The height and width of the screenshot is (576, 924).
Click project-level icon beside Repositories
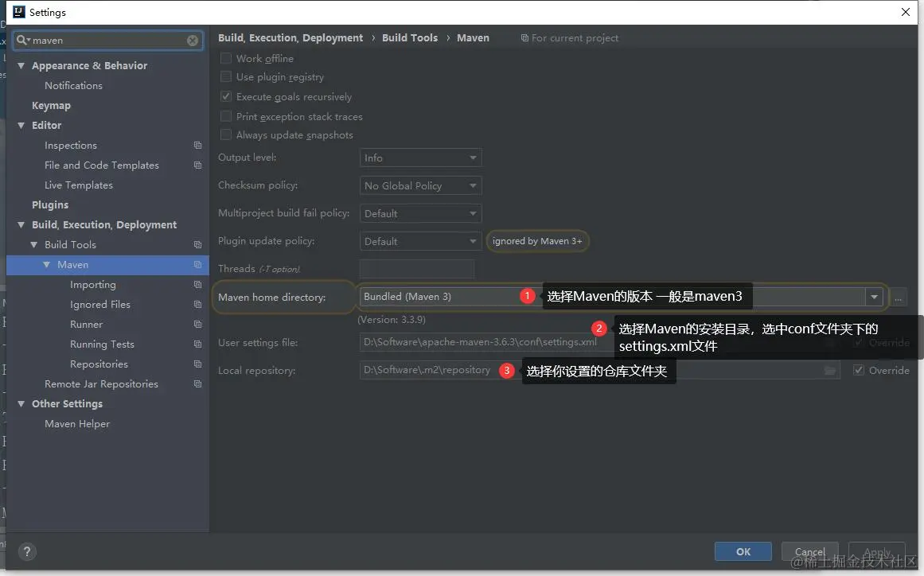coord(197,364)
